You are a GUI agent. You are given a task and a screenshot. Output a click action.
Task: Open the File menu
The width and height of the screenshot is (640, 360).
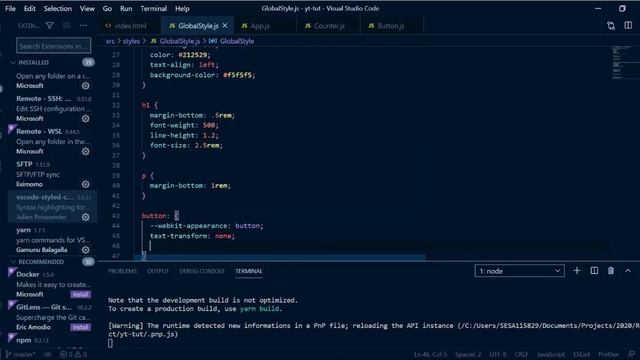[x=10, y=8]
